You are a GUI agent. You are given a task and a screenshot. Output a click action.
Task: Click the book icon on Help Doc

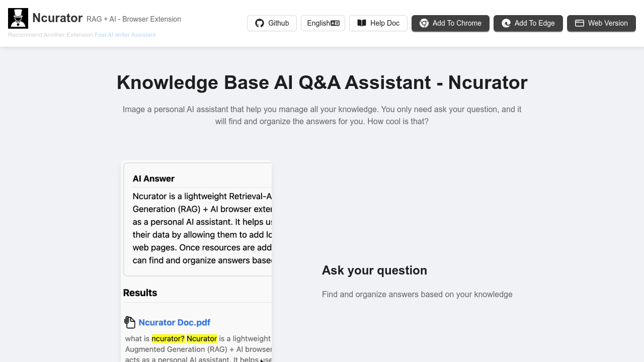click(361, 23)
